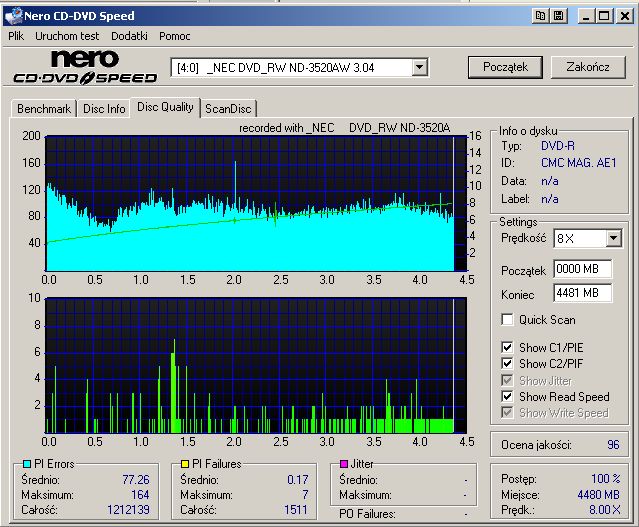This screenshot has width=639, height=527.
Task: Switch to the ScanDisc tab
Action: 228,109
